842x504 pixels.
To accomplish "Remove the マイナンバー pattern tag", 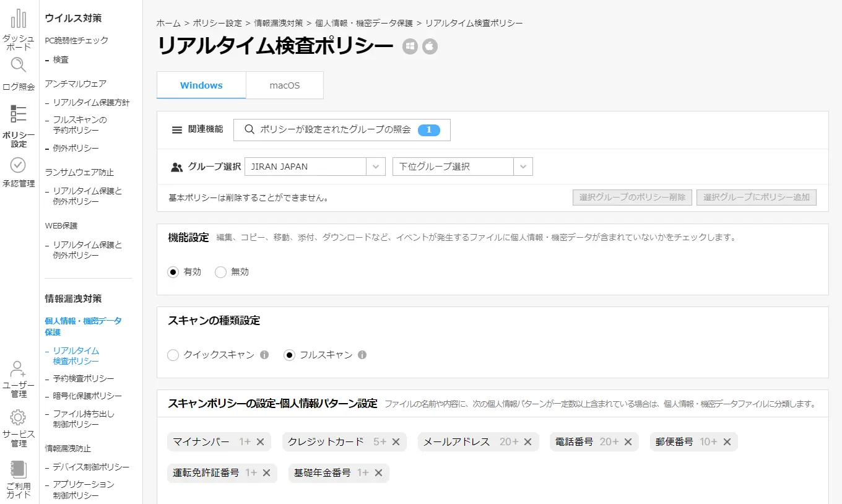I will coord(261,441).
